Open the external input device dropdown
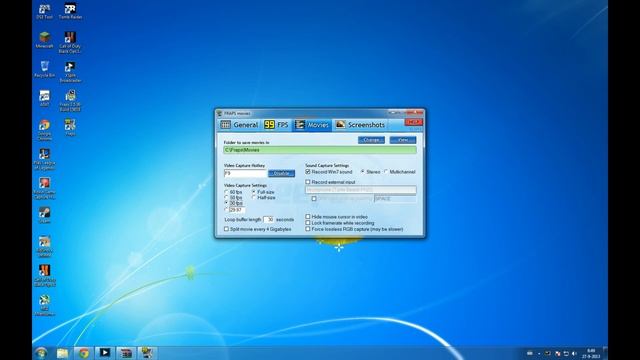640x360 pixels. point(361,190)
